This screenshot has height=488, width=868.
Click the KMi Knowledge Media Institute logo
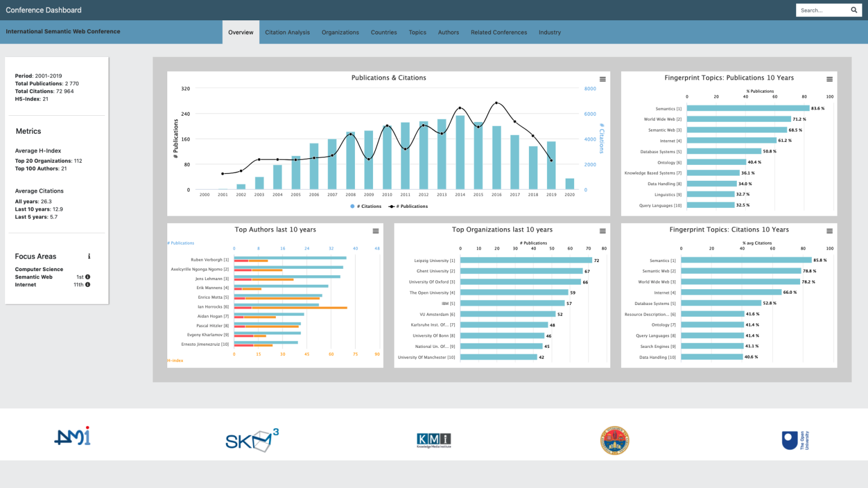pyautogui.click(x=433, y=440)
